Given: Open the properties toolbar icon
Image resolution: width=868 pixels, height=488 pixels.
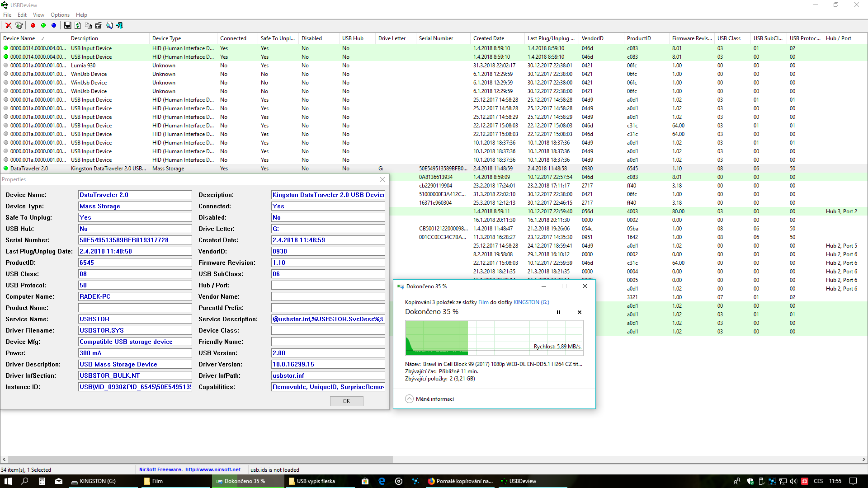Looking at the screenshot, I should [99, 25].
